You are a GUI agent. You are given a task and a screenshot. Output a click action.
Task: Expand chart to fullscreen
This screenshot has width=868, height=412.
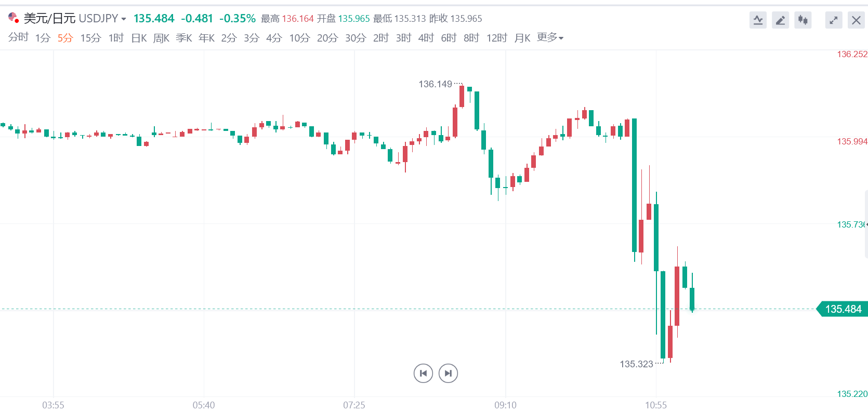point(834,20)
